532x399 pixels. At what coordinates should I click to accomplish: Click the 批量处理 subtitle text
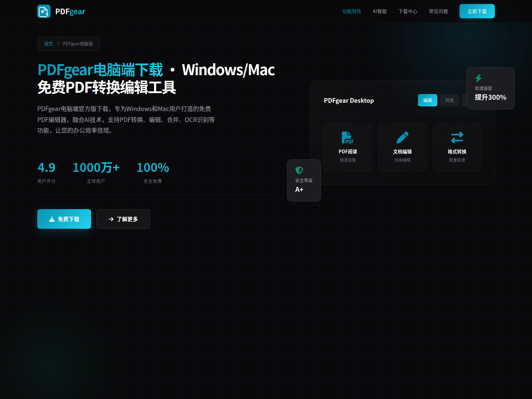pos(457,160)
